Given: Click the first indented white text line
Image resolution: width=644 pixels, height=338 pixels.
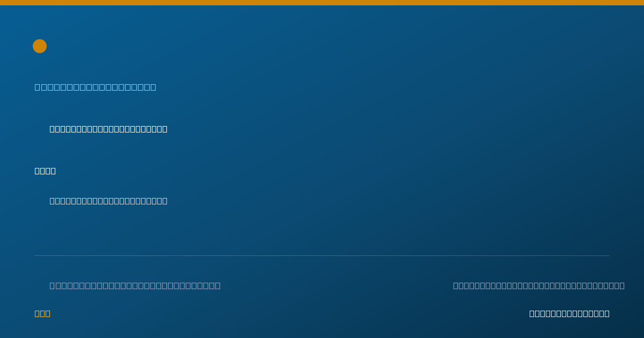Looking at the screenshot, I should pos(108,129).
